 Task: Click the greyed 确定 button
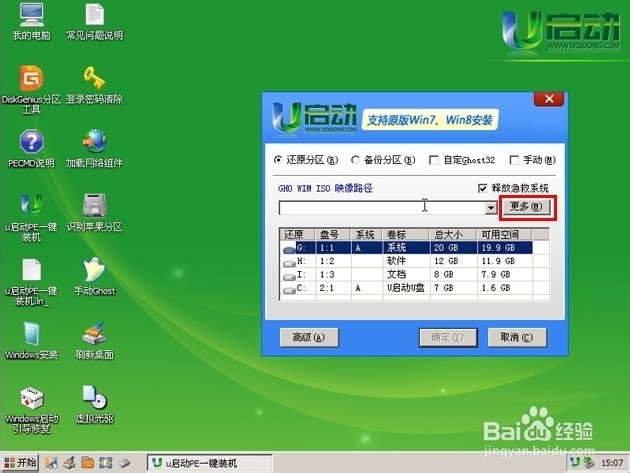pos(448,337)
